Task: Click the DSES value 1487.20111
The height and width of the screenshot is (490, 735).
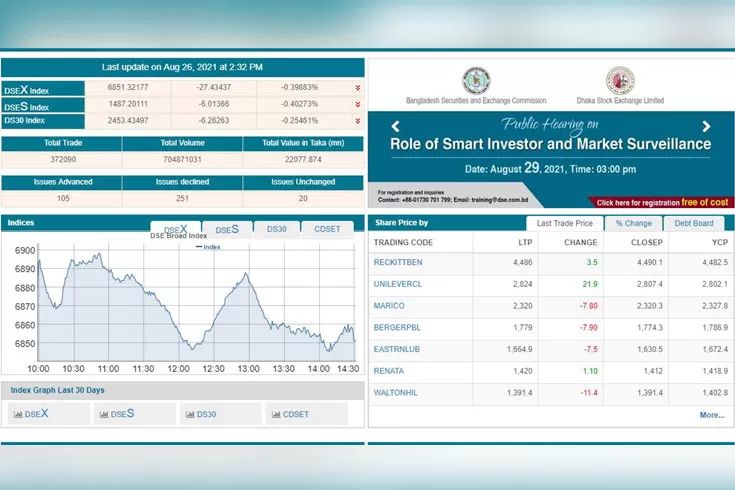Action: coord(128,104)
